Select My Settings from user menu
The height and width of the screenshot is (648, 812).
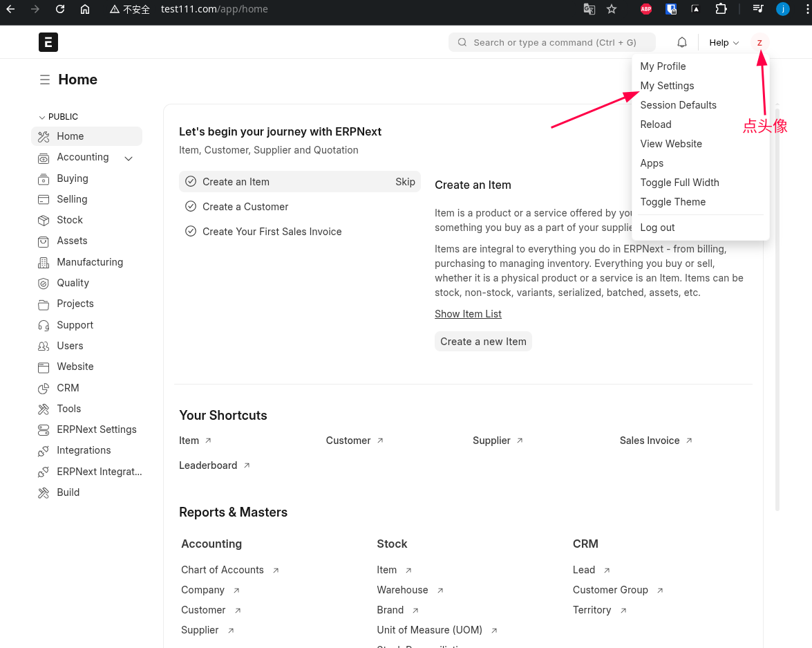pyautogui.click(x=667, y=86)
